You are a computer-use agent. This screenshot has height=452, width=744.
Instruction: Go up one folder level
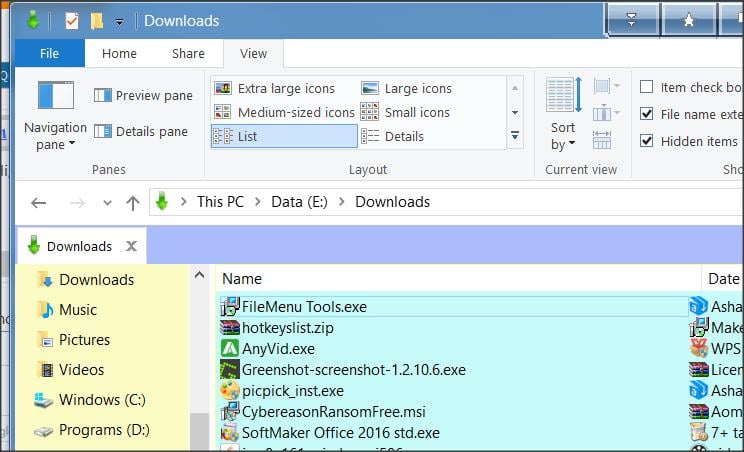(133, 203)
